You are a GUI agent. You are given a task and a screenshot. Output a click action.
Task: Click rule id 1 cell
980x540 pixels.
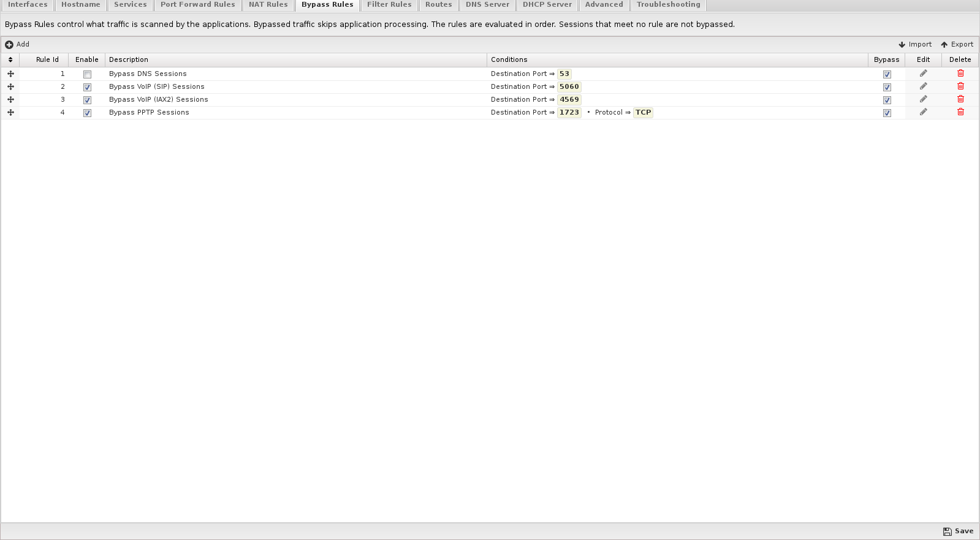(44, 74)
